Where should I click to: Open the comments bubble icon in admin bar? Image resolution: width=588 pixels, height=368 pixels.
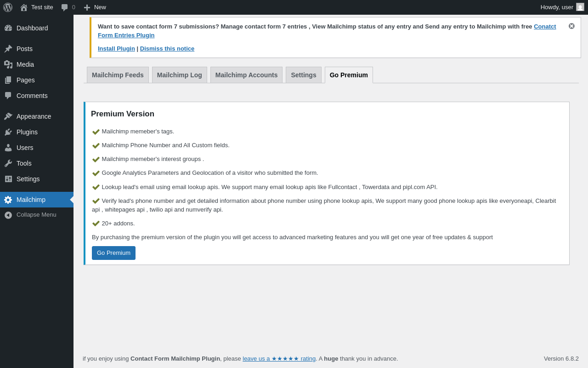click(x=64, y=7)
